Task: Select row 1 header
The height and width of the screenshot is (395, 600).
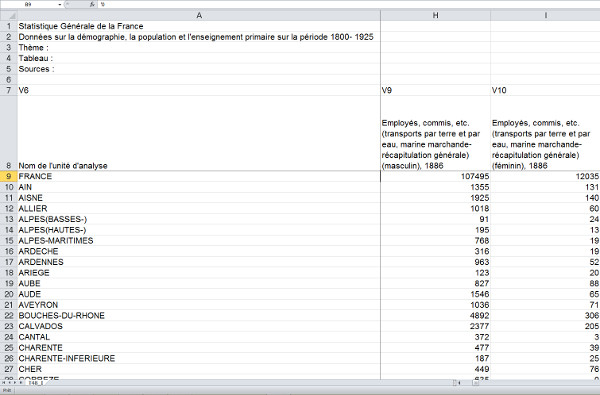Action: click(x=9, y=26)
